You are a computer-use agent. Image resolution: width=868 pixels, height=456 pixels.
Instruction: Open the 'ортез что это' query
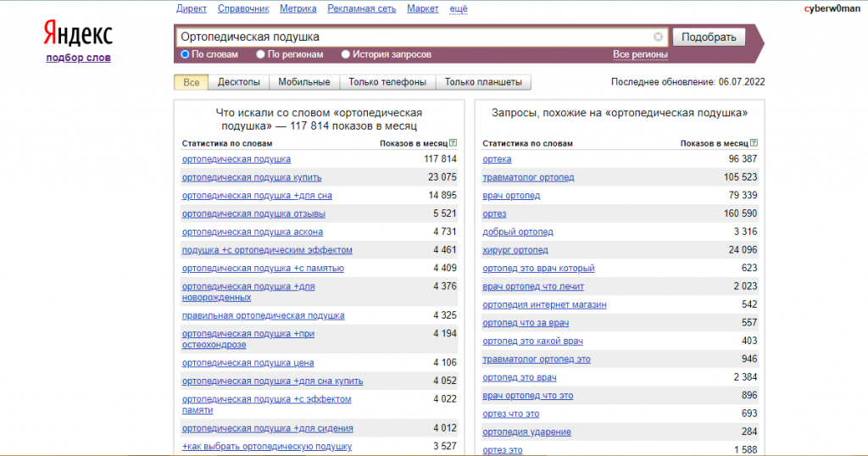[510, 414]
